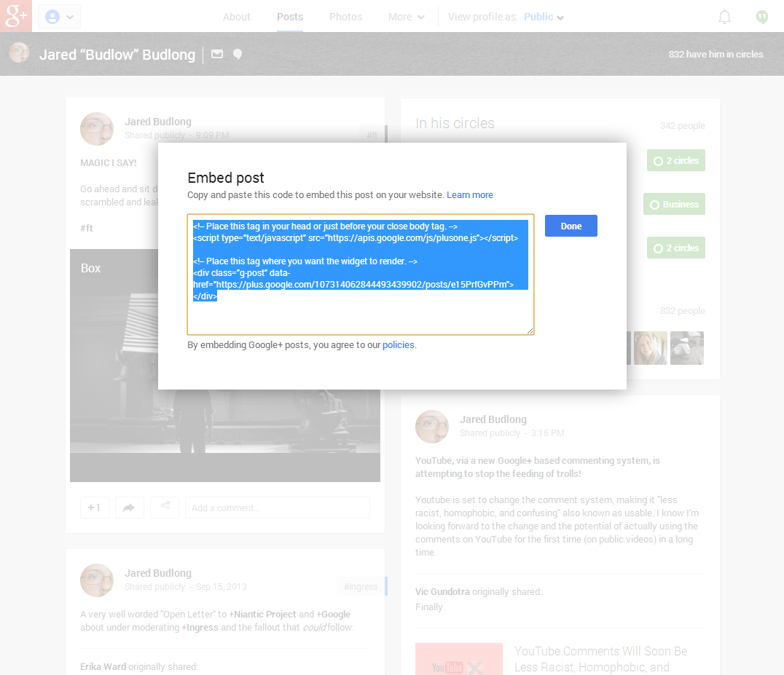
Task: Click the blonde woman's profile thumbnail
Action: (651, 348)
